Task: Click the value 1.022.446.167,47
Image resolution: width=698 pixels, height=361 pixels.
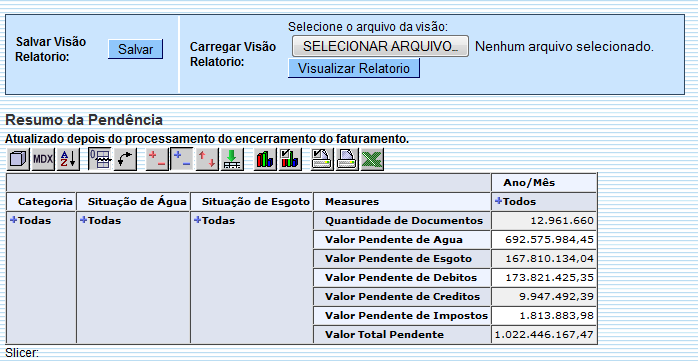Action: (x=544, y=335)
